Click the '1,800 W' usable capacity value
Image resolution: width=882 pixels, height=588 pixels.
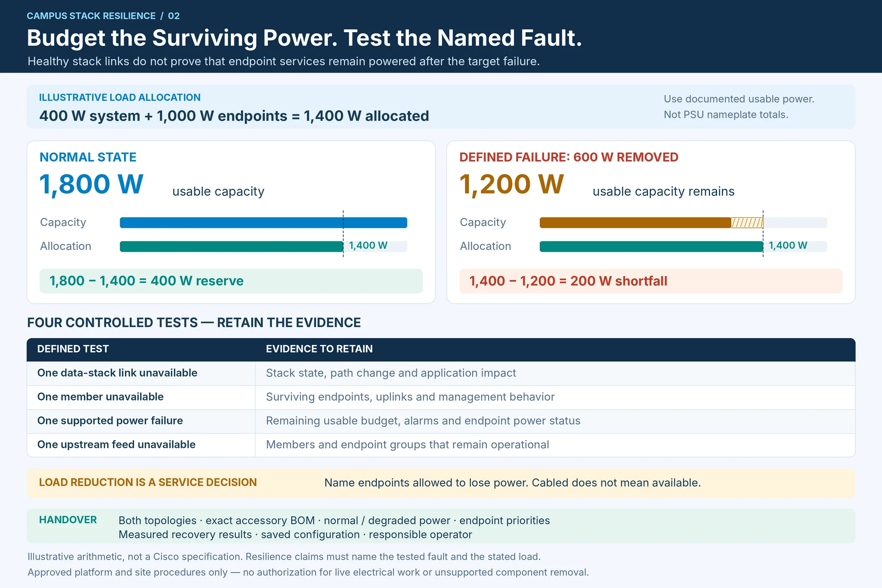pyautogui.click(x=91, y=184)
